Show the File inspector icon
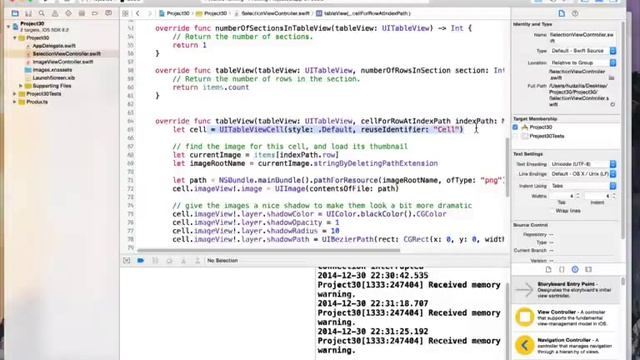Screen dimensions: 640x360 pos(562,13)
